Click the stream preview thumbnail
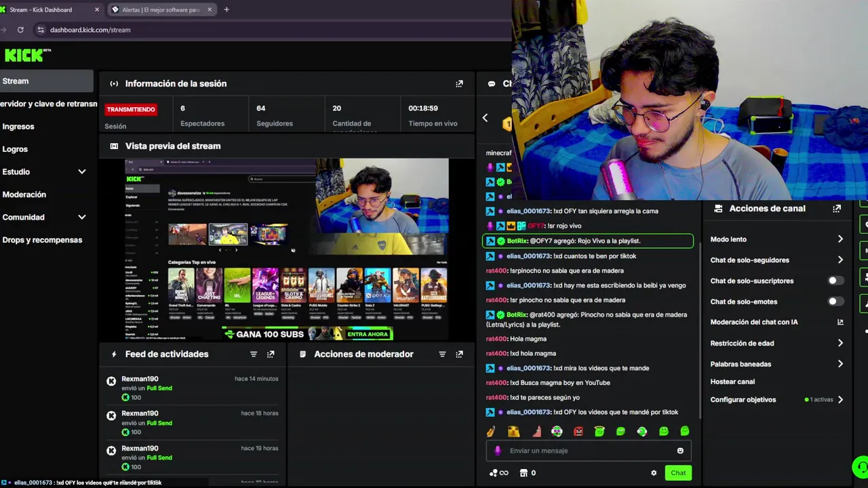 (x=286, y=249)
